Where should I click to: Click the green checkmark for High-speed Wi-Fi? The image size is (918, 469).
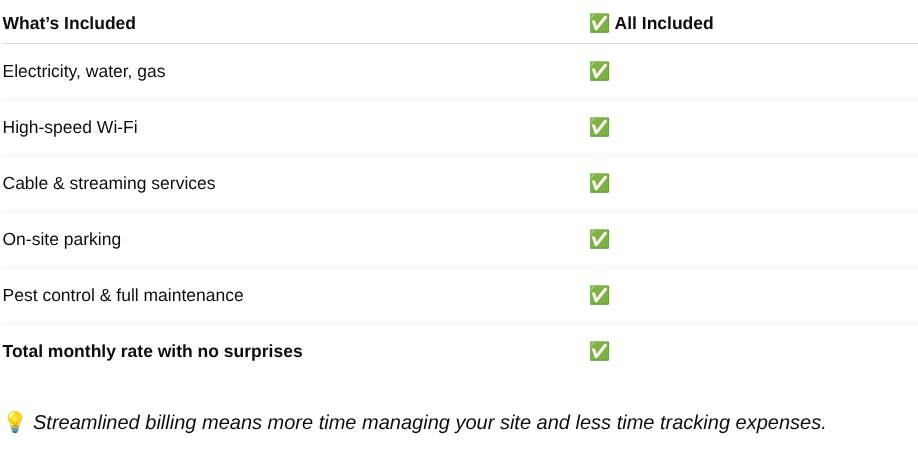pos(599,127)
